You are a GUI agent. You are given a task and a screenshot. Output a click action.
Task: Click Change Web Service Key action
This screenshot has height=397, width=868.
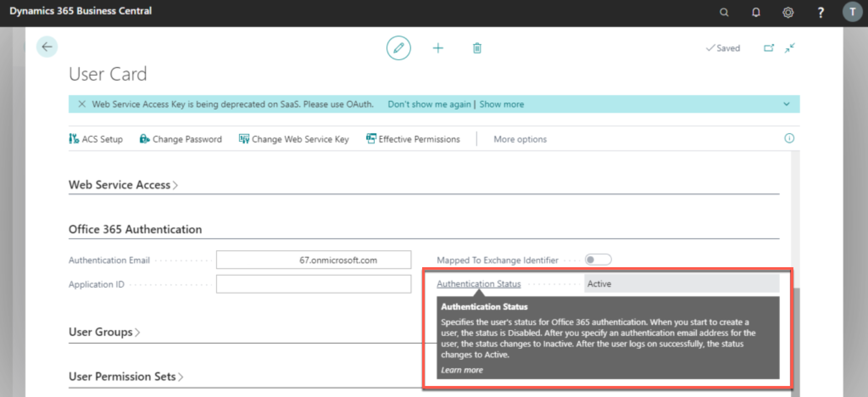294,139
